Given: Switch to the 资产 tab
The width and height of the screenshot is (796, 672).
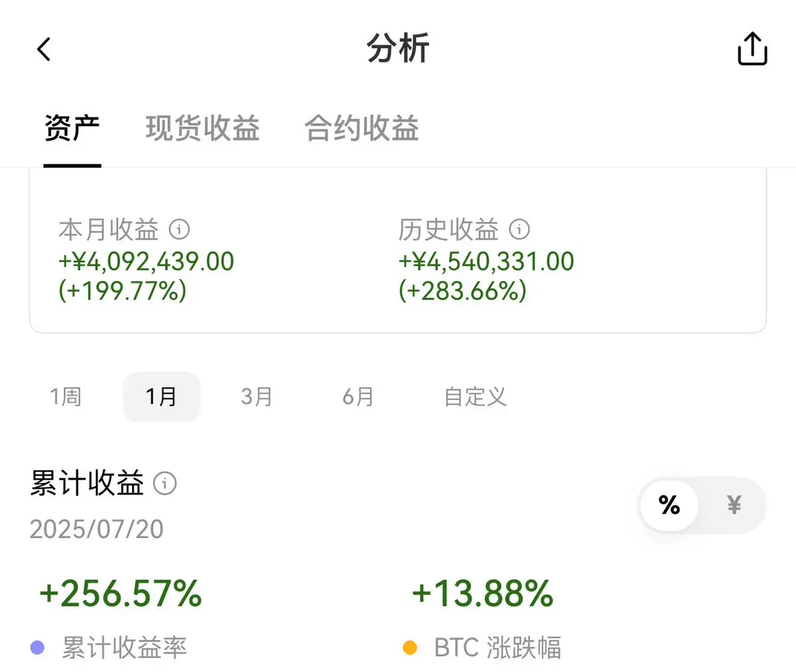Looking at the screenshot, I should [x=72, y=128].
